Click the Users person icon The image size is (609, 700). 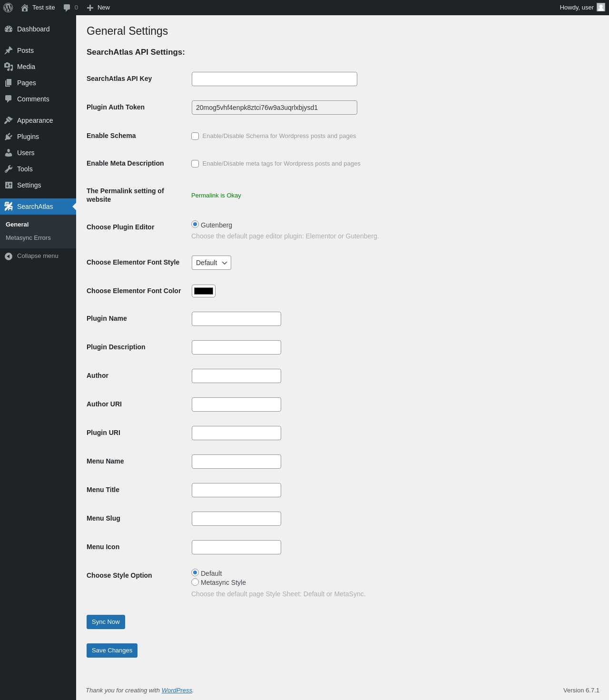(9, 153)
